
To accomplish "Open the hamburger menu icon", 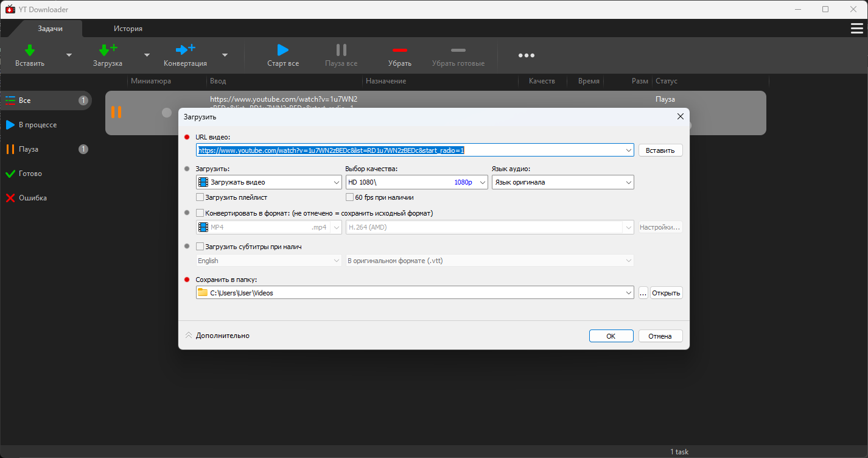I will pyautogui.click(x=856, y=29).
